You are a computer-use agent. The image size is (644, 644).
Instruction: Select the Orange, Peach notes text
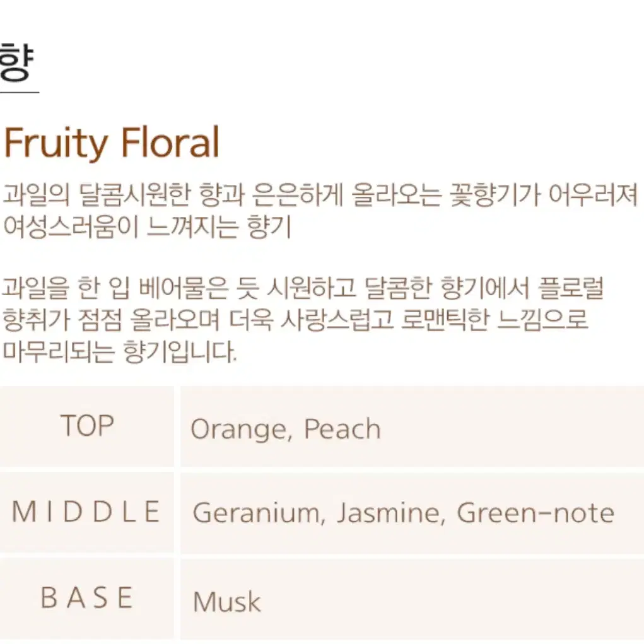[286, 430]
